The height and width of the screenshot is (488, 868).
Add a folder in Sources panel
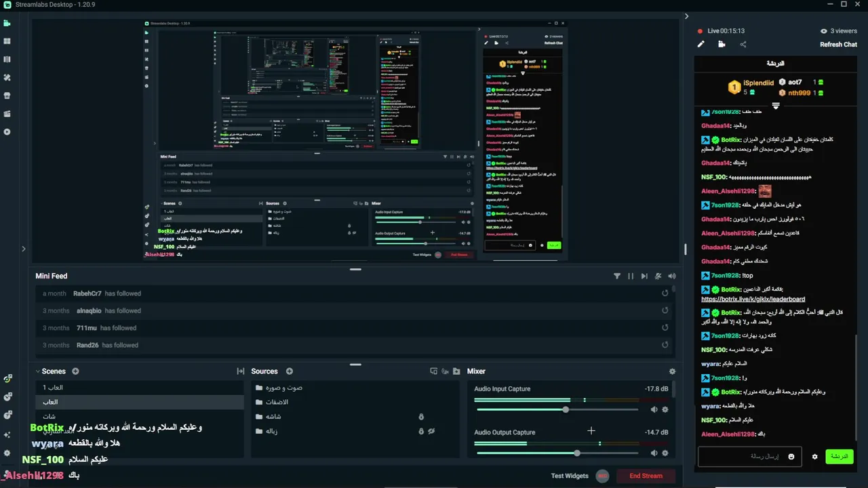[x=457, y=371]
